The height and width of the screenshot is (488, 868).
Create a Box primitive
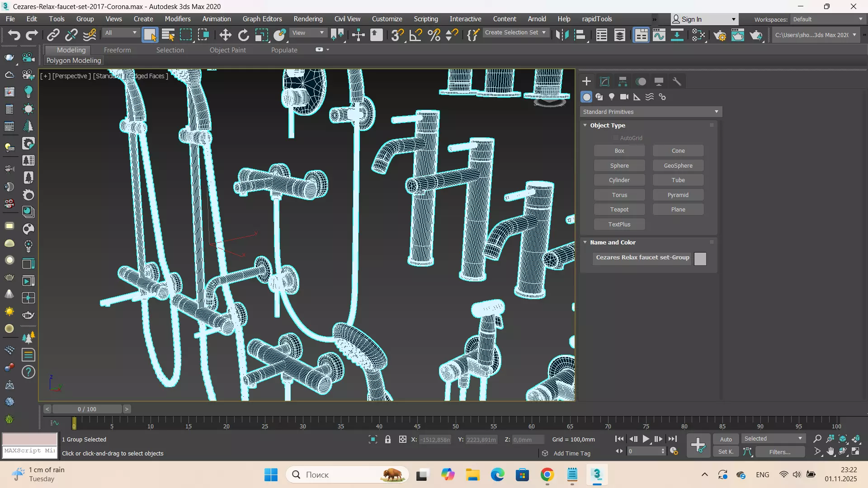click(619, 151)
